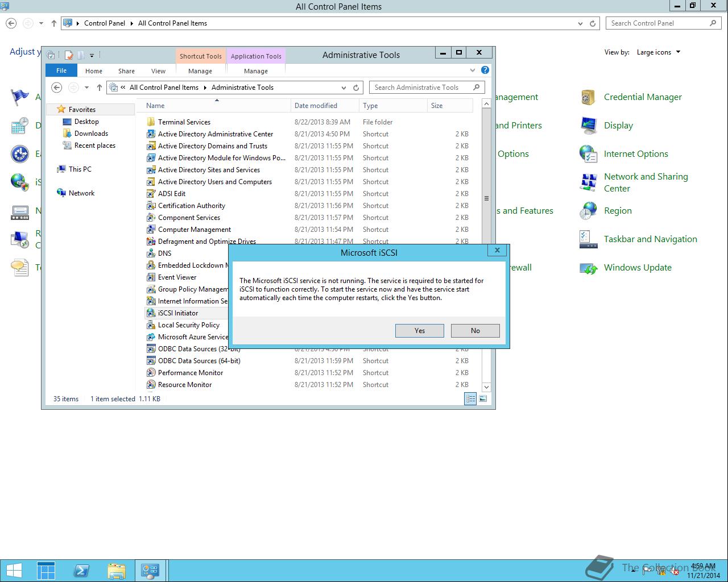728x582 pixels.
Task: Click the Start button on taskbar
Action: point(14,571)
